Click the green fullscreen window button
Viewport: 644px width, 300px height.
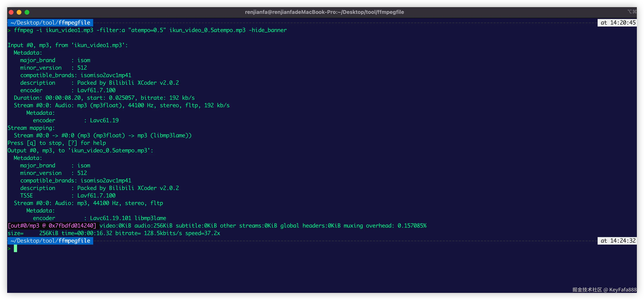[x=27, y=12]
